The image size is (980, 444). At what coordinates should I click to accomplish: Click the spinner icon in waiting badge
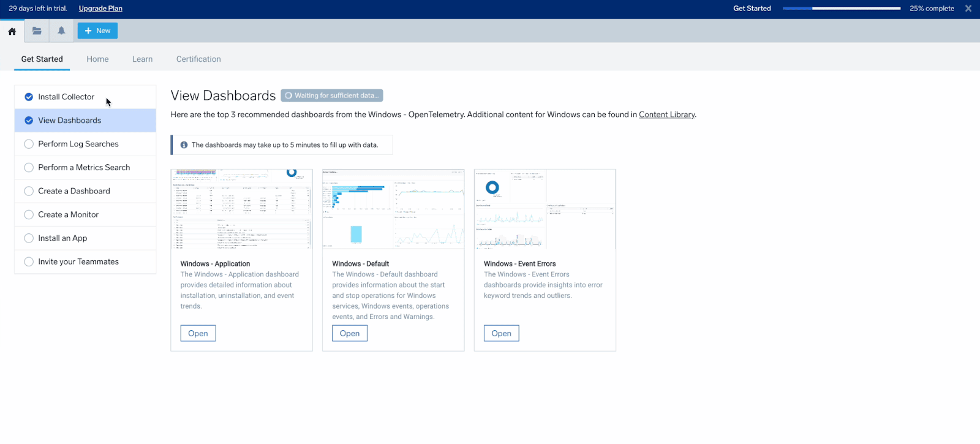pyautogui.click(x=288, y=96)
